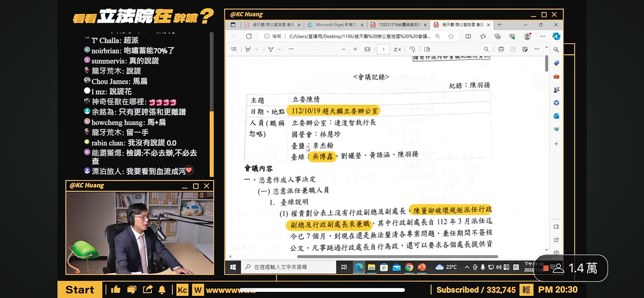Open Edge Settings and more menu
The width and height of the screenshot is (644, 298).
point(542,36)
